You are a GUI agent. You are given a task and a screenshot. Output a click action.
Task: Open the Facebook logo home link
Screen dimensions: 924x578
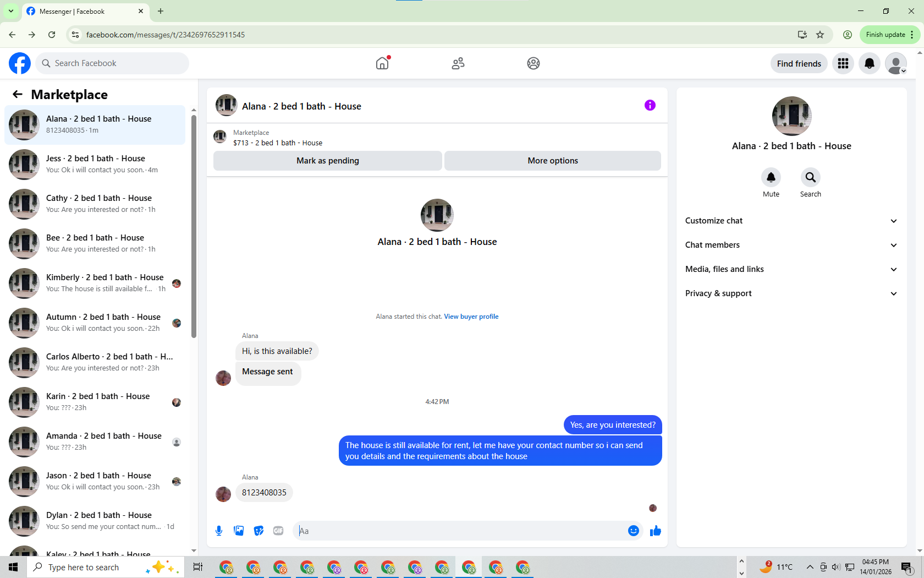(20, 63)
